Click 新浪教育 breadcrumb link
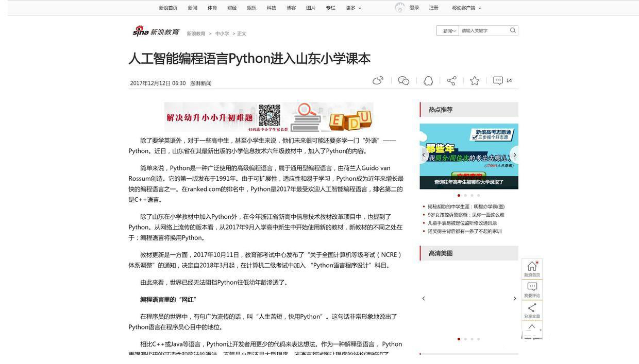 [196, 33]
